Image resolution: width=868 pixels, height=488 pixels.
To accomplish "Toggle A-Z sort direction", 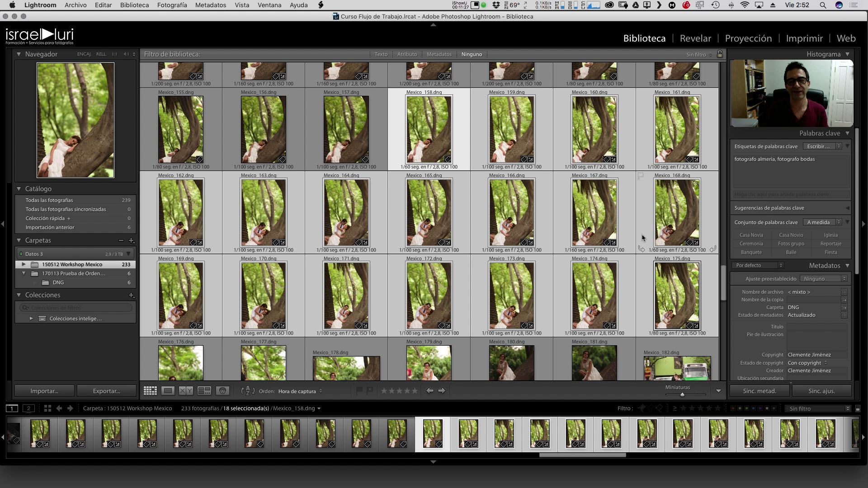I will [x=247, y=391].
